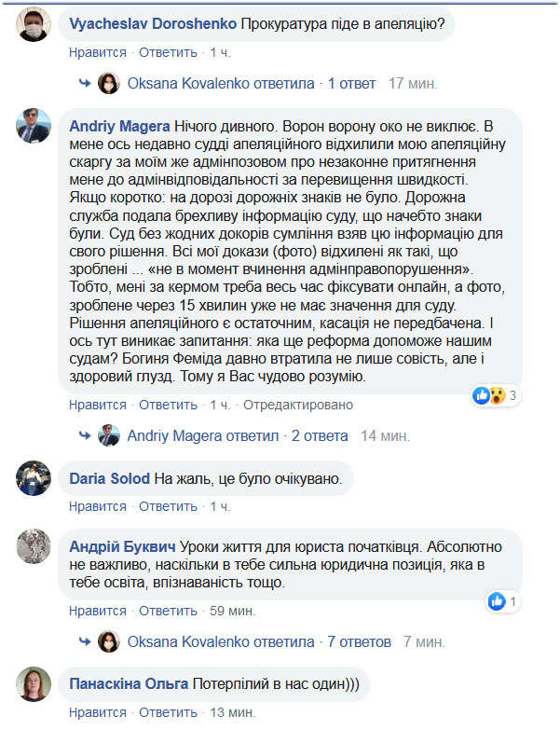This screenshot has width=560, height=730.
Task: Expand 1 ответ from Oksana Kovalenko
Action: (x=351, y=83)
